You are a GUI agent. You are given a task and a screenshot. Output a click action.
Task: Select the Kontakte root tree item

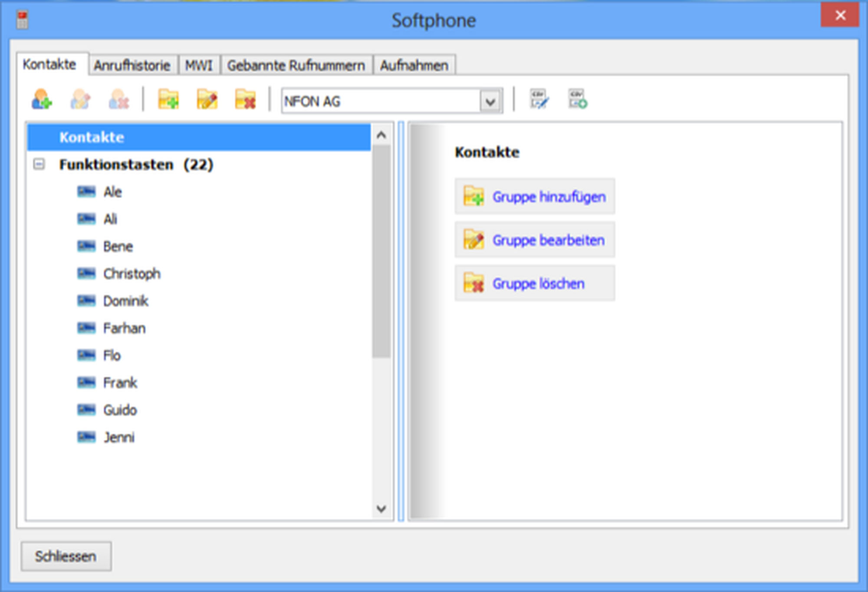(x=92, y=137)
